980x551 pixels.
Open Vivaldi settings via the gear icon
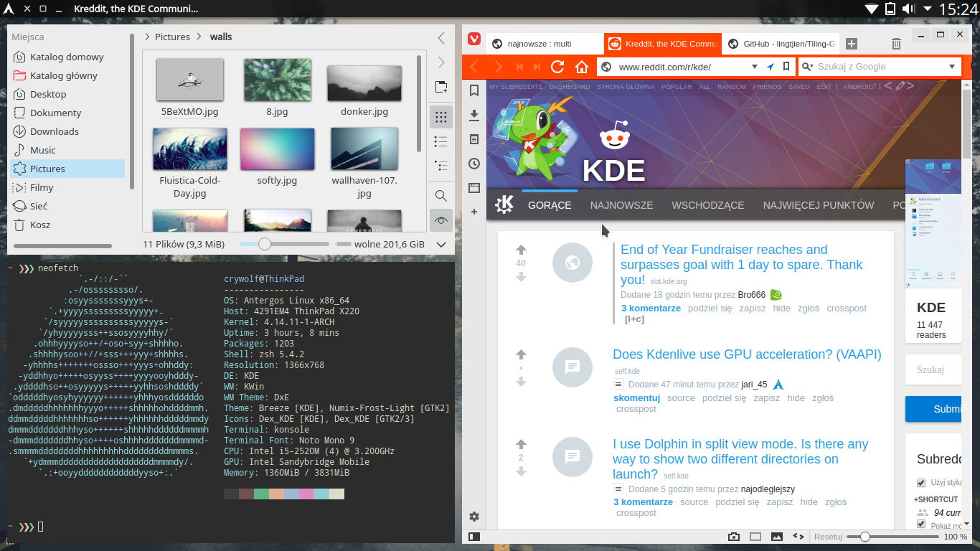[474, 517]
